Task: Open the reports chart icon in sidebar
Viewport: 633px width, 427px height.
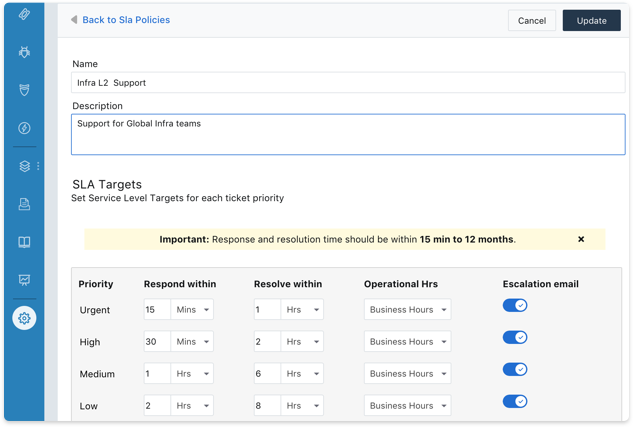Action: tap(24, 280)
